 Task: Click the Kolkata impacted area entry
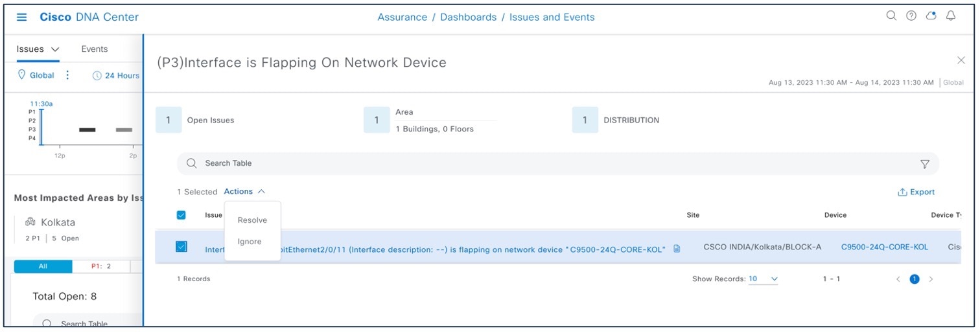[58, 222]
